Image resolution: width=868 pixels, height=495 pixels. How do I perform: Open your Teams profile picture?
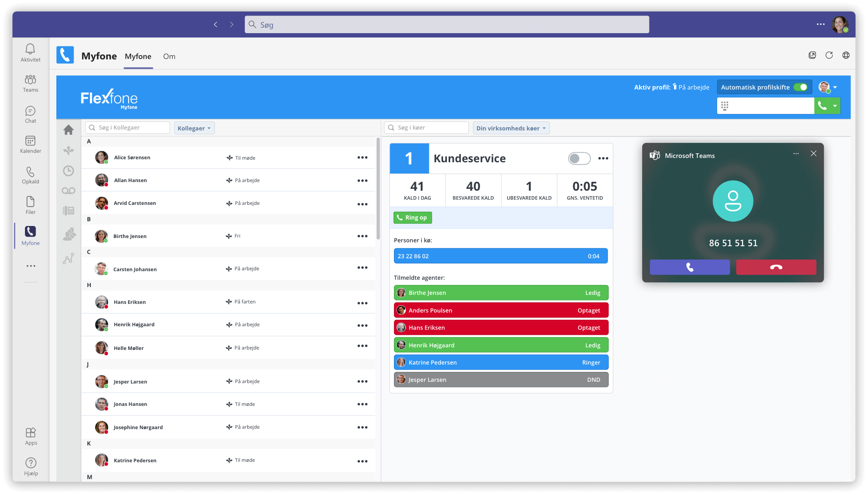coord(839,25)
